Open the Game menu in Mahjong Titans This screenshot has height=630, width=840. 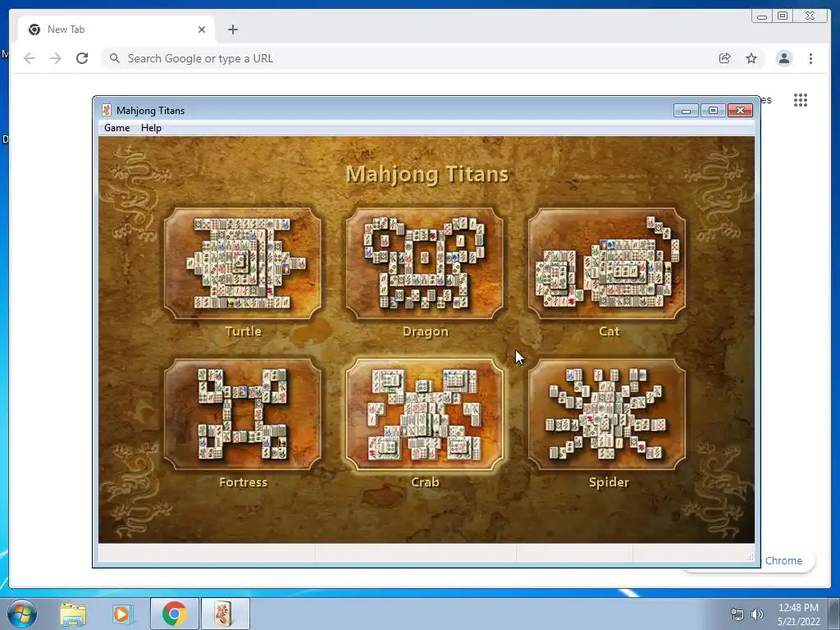tap(116, 127)
